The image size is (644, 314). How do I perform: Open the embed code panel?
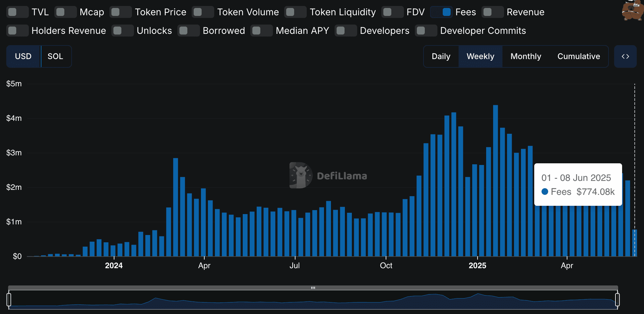point(626,56)
